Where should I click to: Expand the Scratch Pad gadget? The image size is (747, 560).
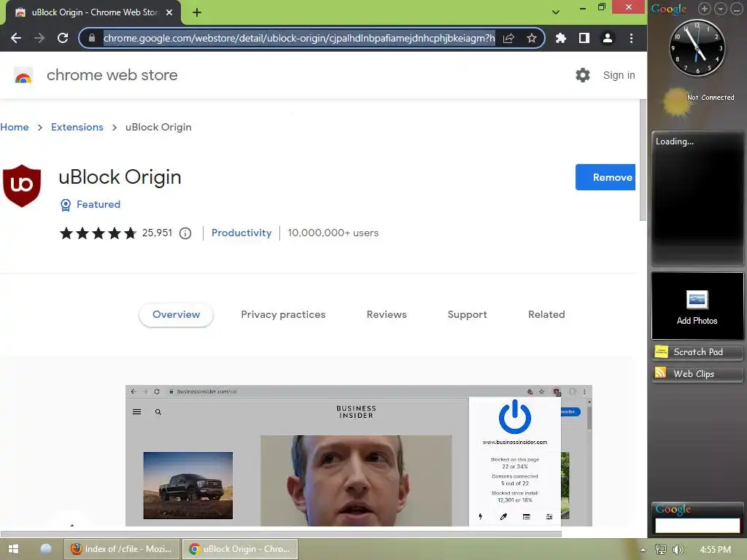coord(697,352)
